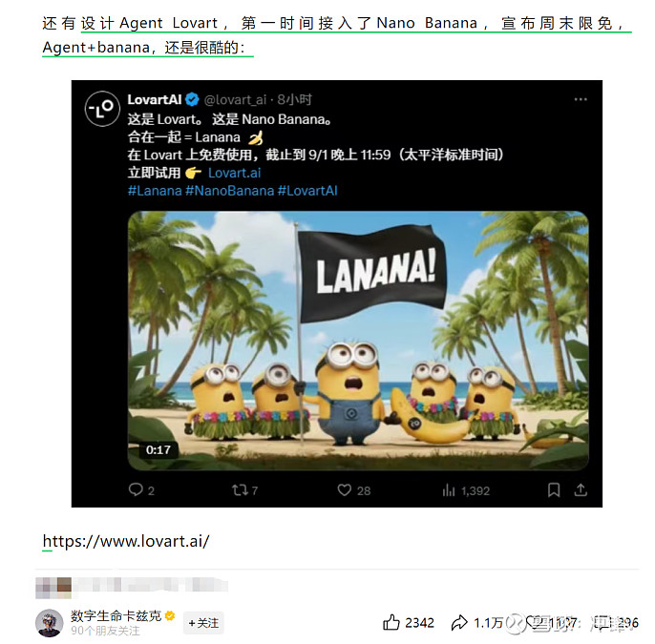655x644 pixels.
Task: Open the tweet three-dot more menu
Action: tap(581, 99)
